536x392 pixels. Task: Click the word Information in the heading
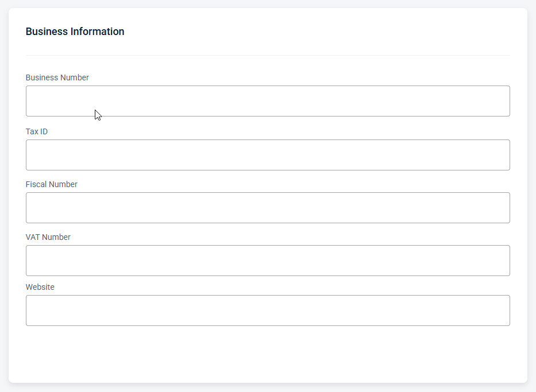pyautogui.click(x=97, y=32)
